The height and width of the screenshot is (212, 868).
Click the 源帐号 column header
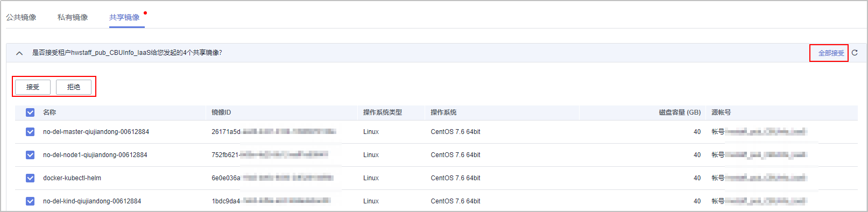point(721,112)
